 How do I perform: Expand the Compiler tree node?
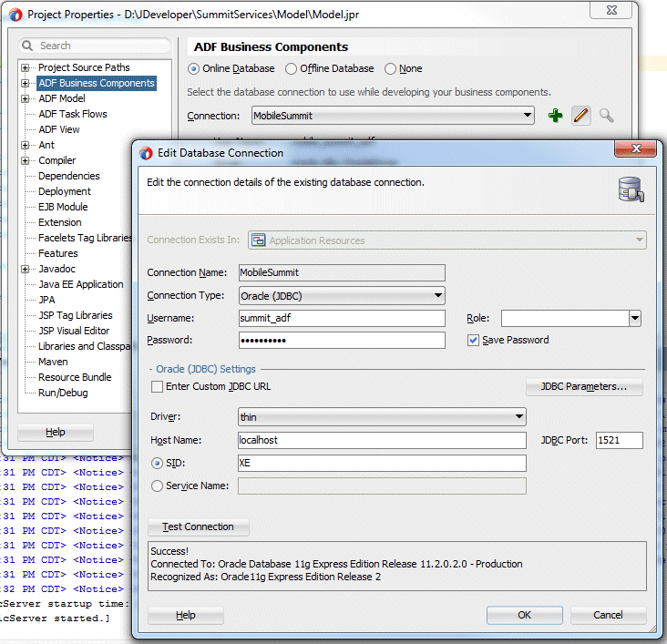pyautogui.click(x=26, y=161)
